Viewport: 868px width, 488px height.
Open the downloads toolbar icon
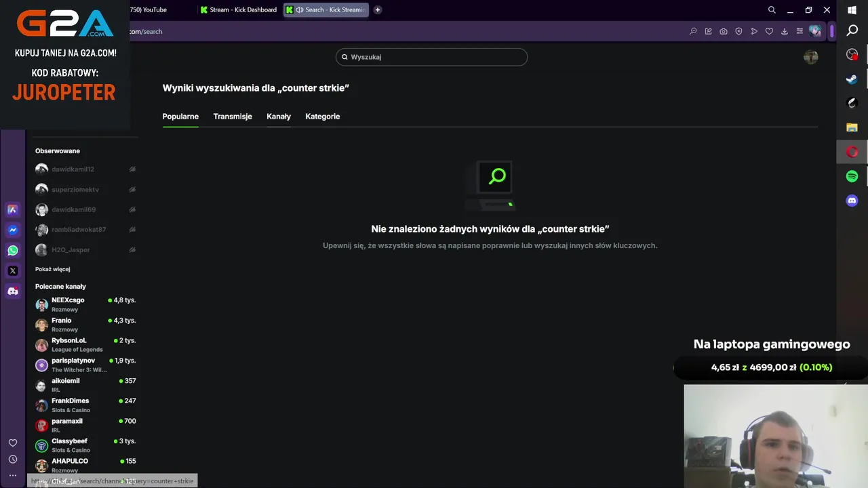pos(785,31)
